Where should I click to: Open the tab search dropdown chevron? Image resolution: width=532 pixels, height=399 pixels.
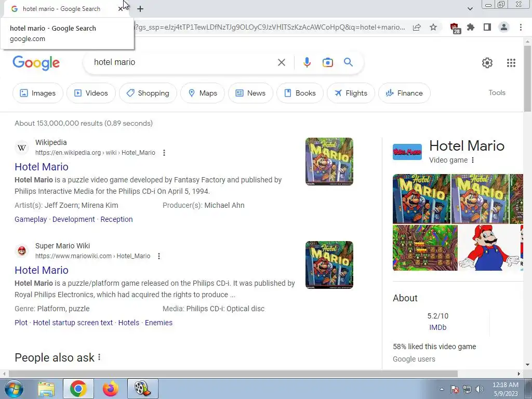(470, 9)
